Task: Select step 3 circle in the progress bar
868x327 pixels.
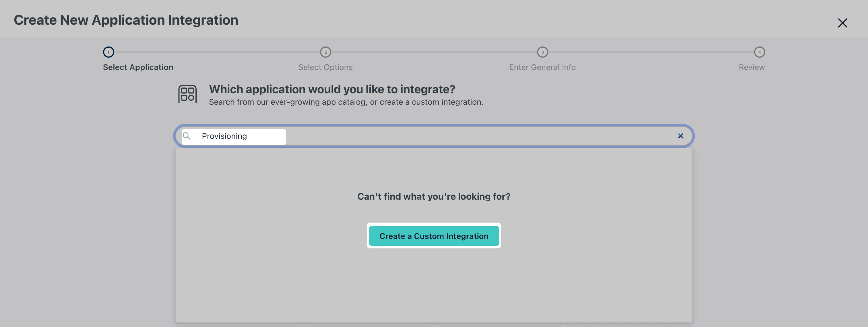Action: [542, 52]
